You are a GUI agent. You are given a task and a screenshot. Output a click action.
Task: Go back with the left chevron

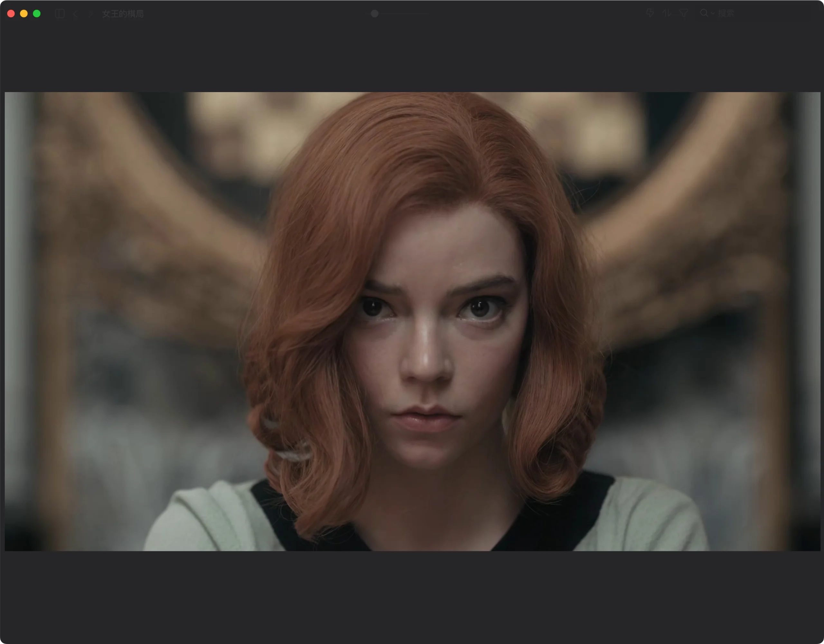pos(75,14)
